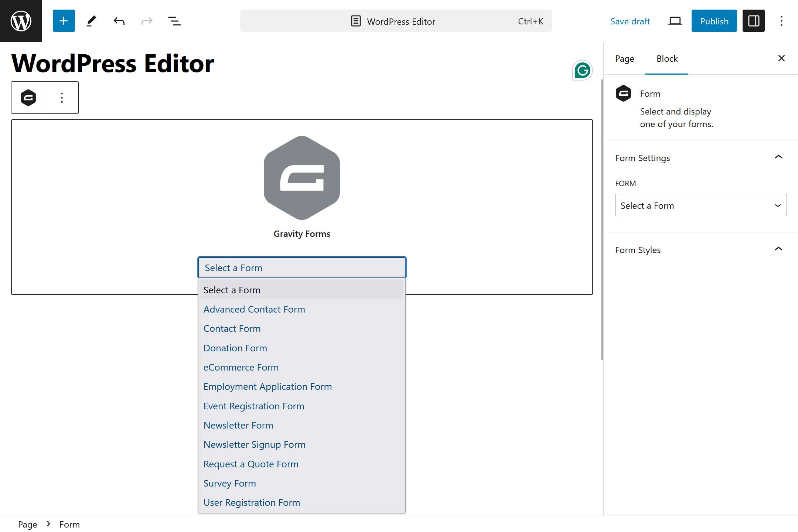Select the pencil Tools icon
798x532 pixels.
pyautogui.click(x=91, y=21)
